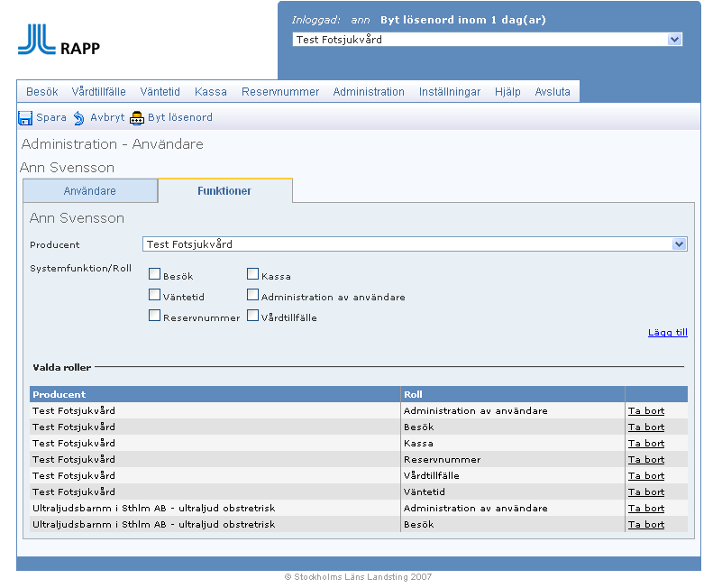This screenshot has height=588, width=722.
Task: Open the Besök menu
Action: (x=41, y=92)
